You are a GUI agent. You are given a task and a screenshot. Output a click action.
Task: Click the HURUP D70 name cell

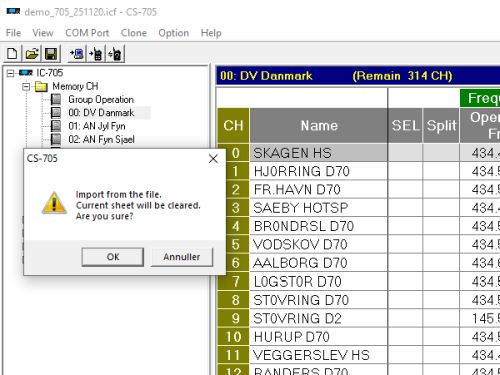coord(319,337)
